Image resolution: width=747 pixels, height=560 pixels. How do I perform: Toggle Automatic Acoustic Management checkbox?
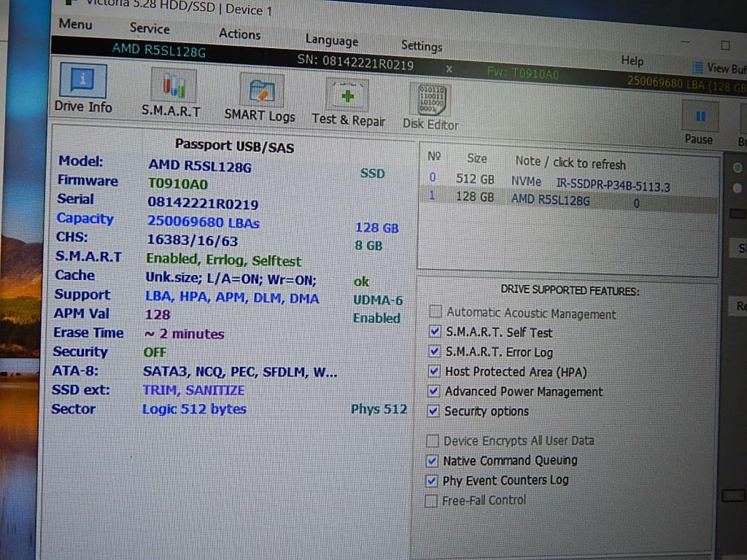pos(435,311)
